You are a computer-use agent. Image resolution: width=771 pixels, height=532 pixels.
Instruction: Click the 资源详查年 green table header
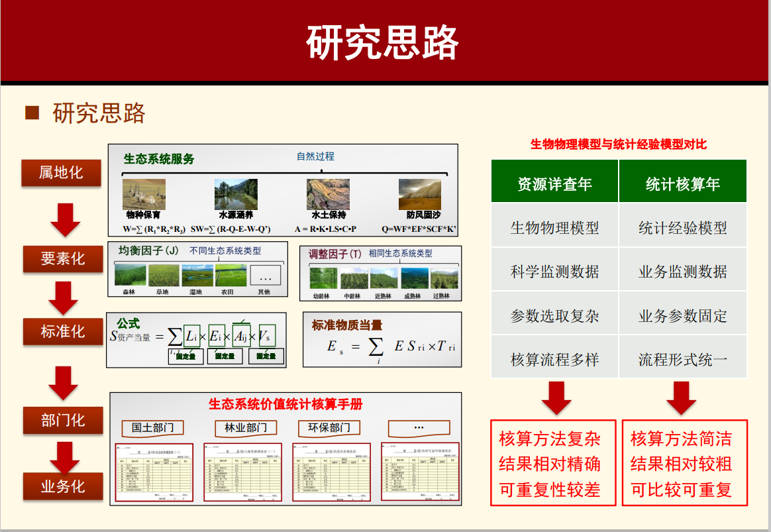(x=554, y=183)
